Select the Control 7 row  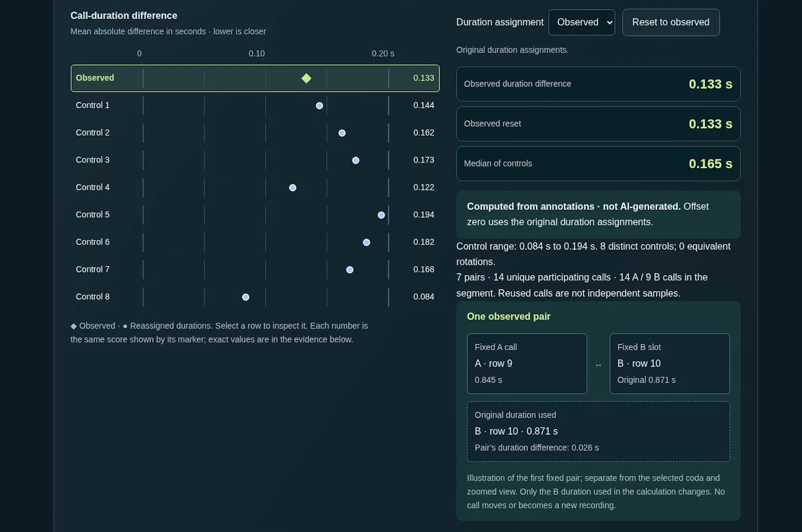(255, 270)
